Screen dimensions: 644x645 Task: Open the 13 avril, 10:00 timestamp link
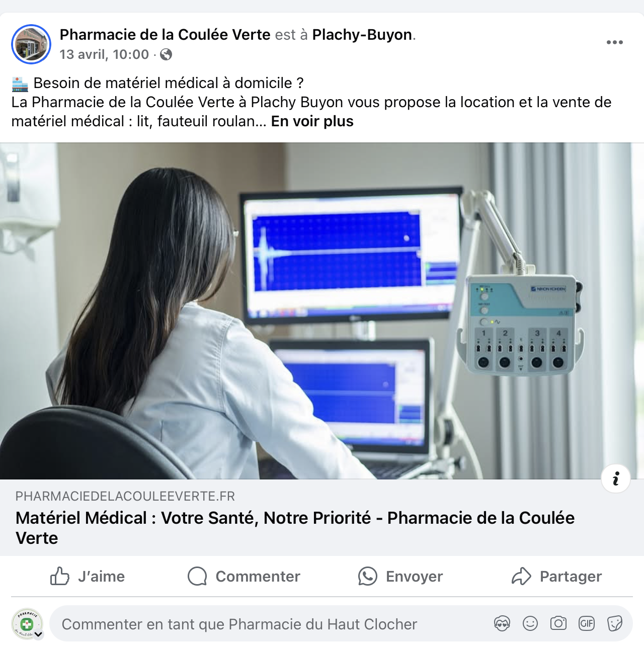click(x=105, y=54)
